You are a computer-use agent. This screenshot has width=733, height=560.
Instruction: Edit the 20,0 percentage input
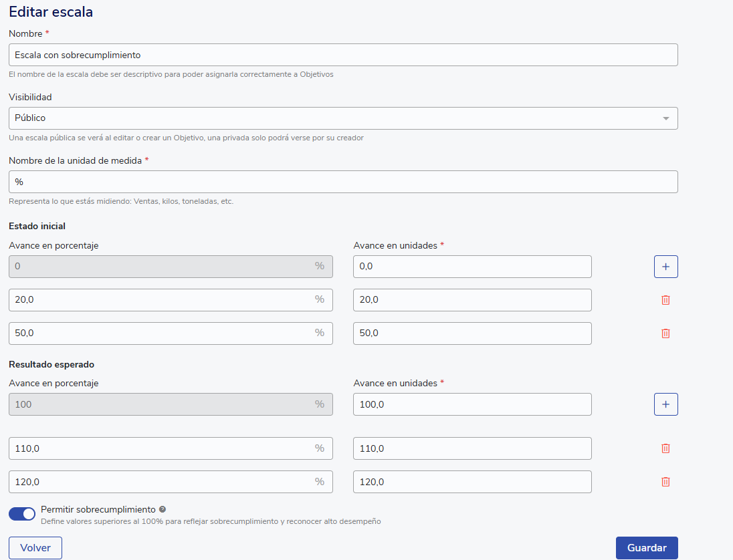[161, 300]
